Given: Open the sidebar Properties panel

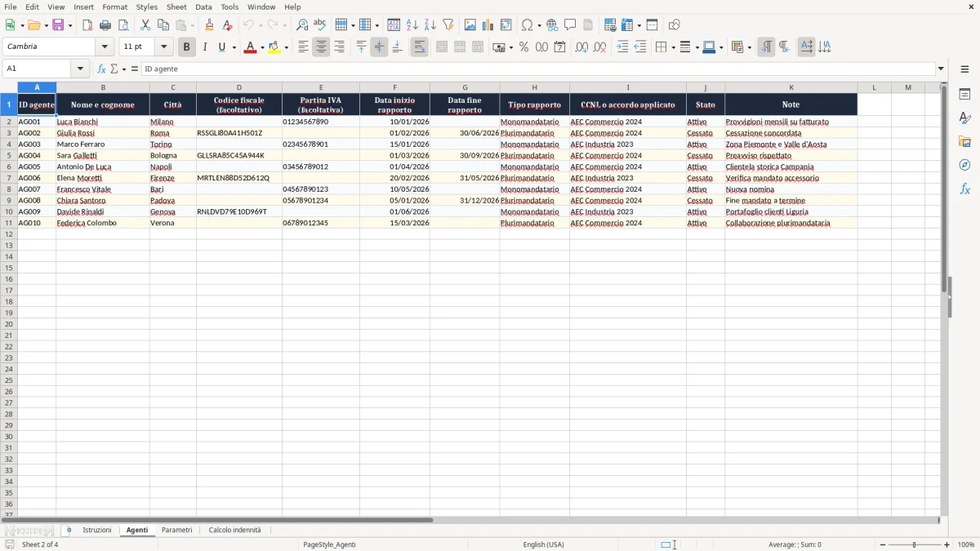Looking at the screenshot, I should [x=964, y=95].
